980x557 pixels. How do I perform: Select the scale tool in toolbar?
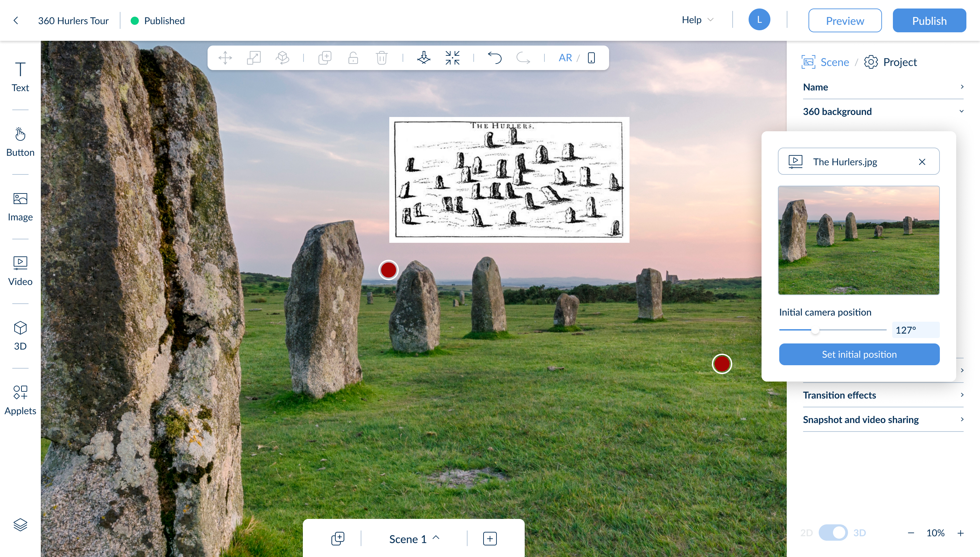click(x=254, y=58)
